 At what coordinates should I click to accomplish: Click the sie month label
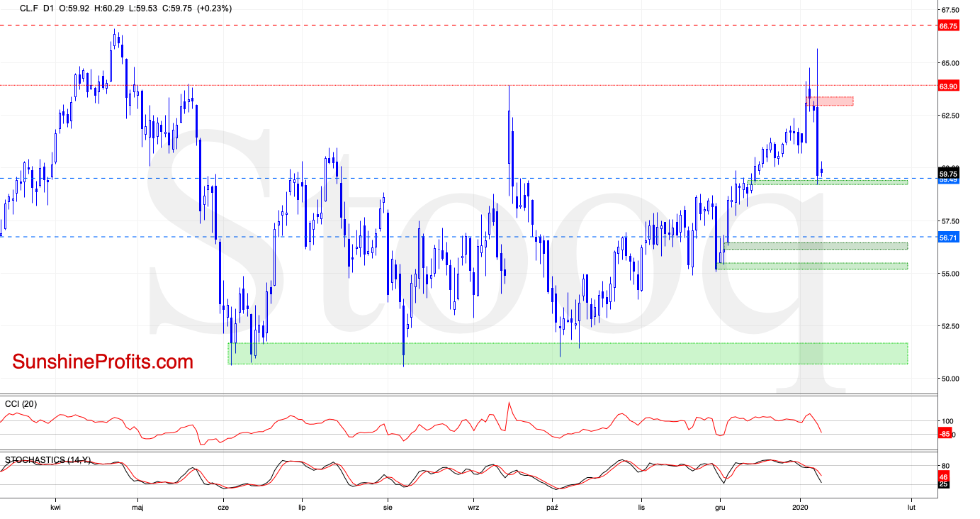388,508
